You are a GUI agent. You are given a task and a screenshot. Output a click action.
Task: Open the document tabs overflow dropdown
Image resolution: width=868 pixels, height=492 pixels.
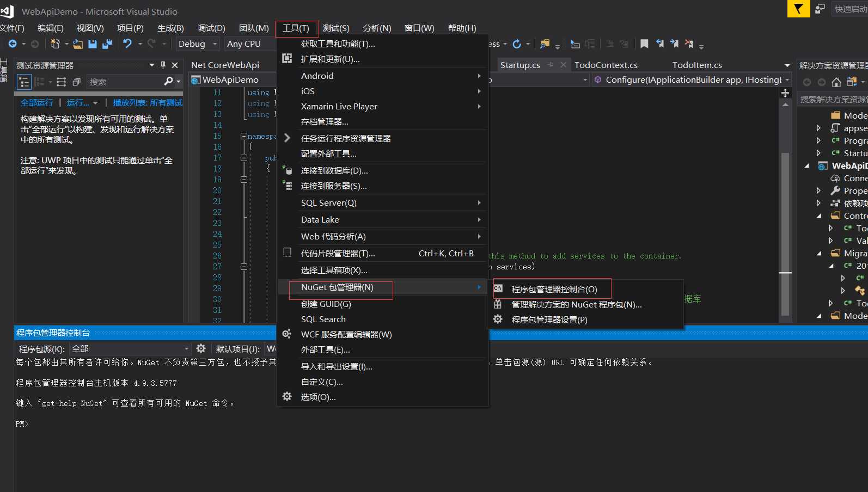(x=787, y=65)
